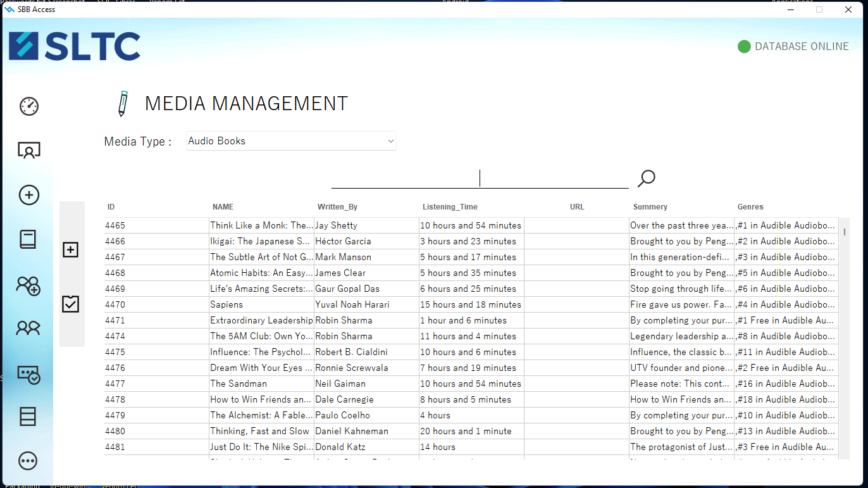Click listening time '20 hours and 1 minute'

(472, 431)
